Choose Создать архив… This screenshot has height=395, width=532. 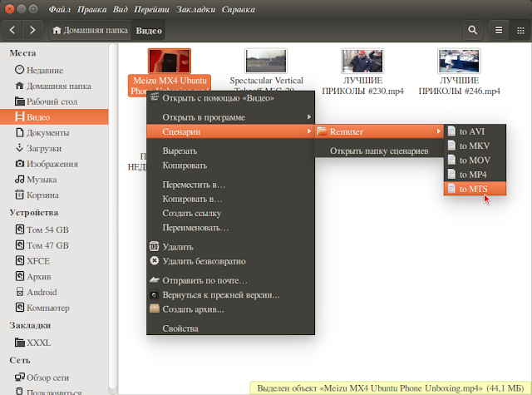[231, 309]
